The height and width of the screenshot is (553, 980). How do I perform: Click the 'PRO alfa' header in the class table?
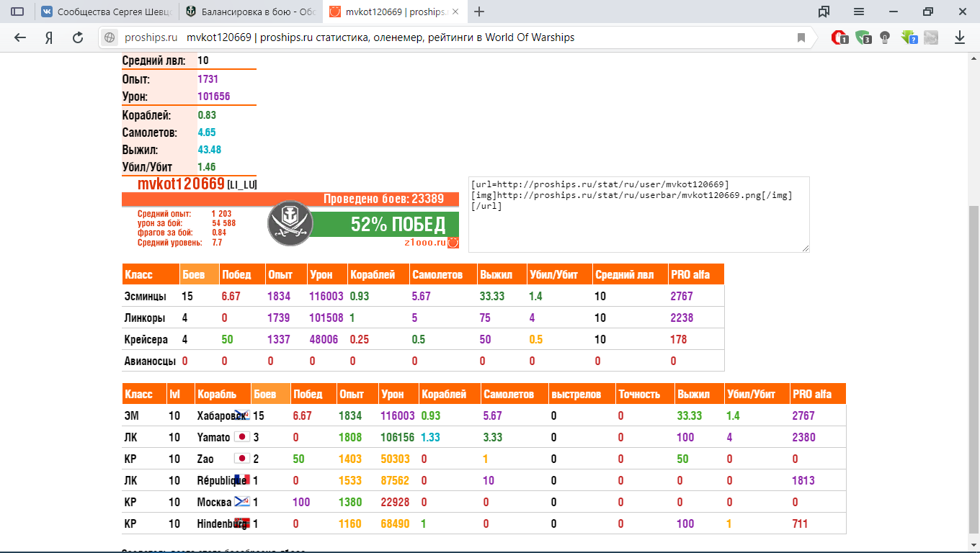point(690,274)
